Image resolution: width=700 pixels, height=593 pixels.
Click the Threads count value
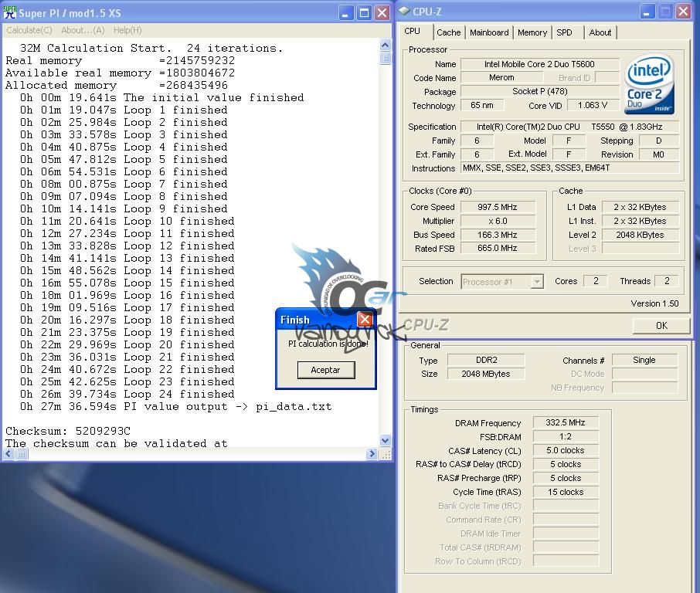point(667,280)
